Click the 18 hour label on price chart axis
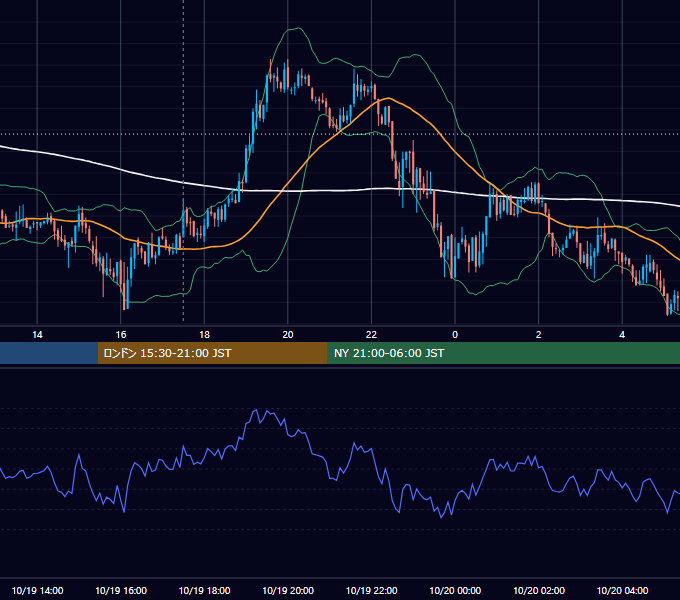Screen dimensions: 680x600 [204, 335]
